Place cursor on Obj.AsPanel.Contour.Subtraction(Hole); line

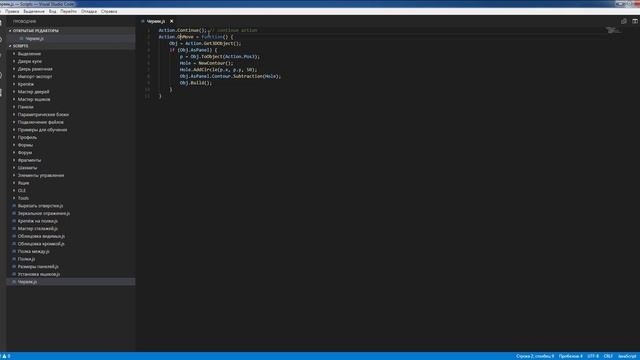(x=230, y=76)
